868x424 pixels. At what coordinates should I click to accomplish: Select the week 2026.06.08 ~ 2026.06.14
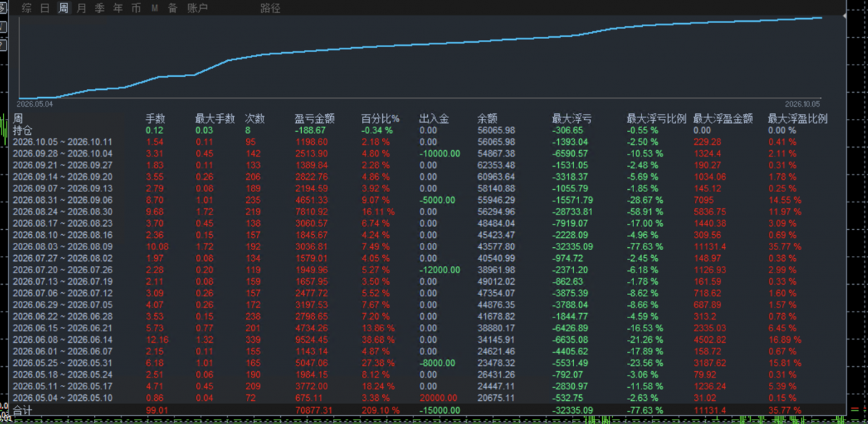click(x=62, y=340)
